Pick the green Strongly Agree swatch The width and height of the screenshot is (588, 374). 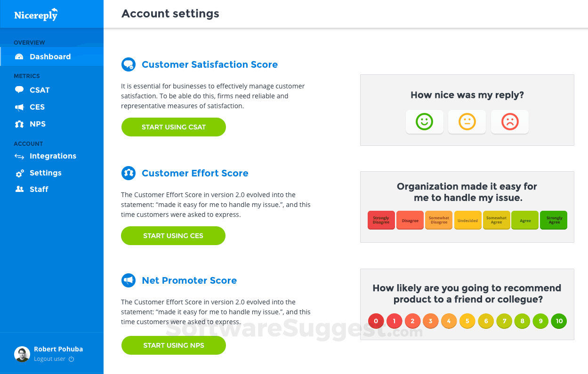click(554, 220)
